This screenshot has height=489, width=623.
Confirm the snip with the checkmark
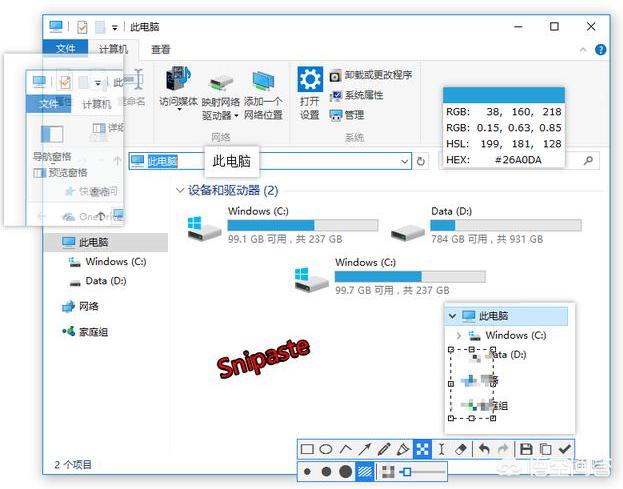coord(565,449)
